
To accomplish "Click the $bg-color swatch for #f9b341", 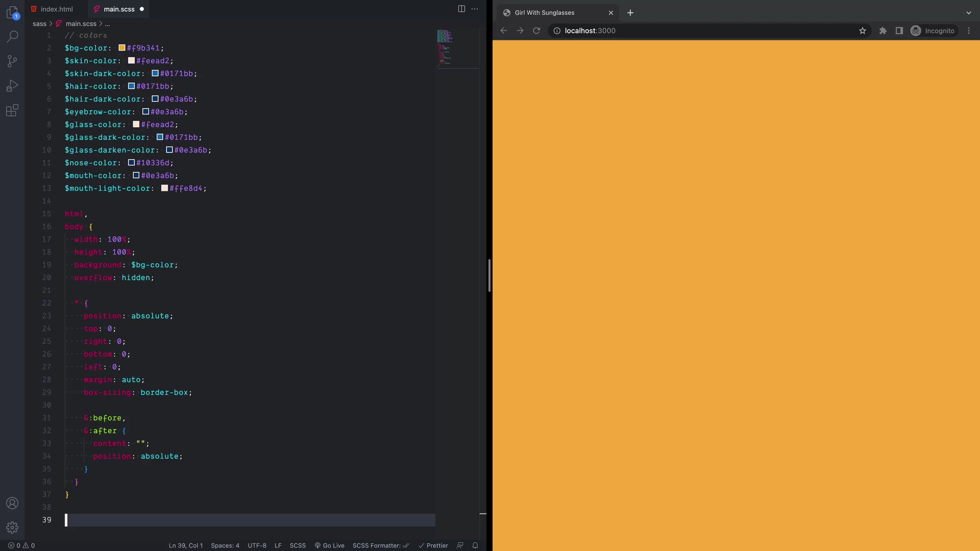I will pos(121,47).
